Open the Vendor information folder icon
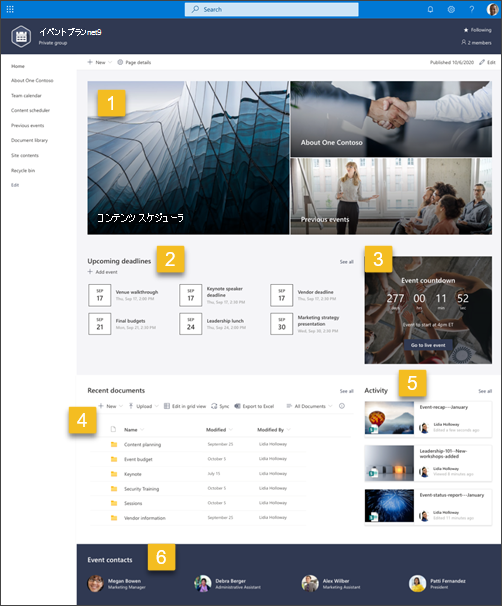 coord(114,518)
